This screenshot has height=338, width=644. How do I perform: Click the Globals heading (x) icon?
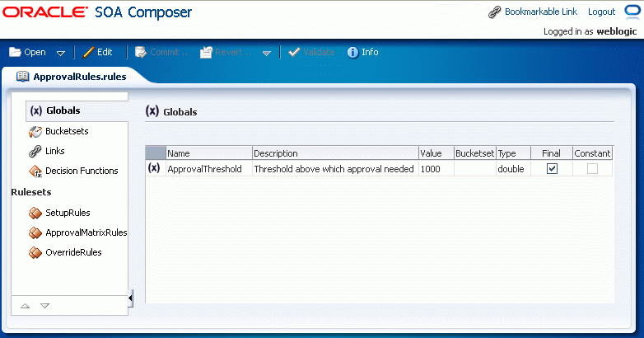152,111
